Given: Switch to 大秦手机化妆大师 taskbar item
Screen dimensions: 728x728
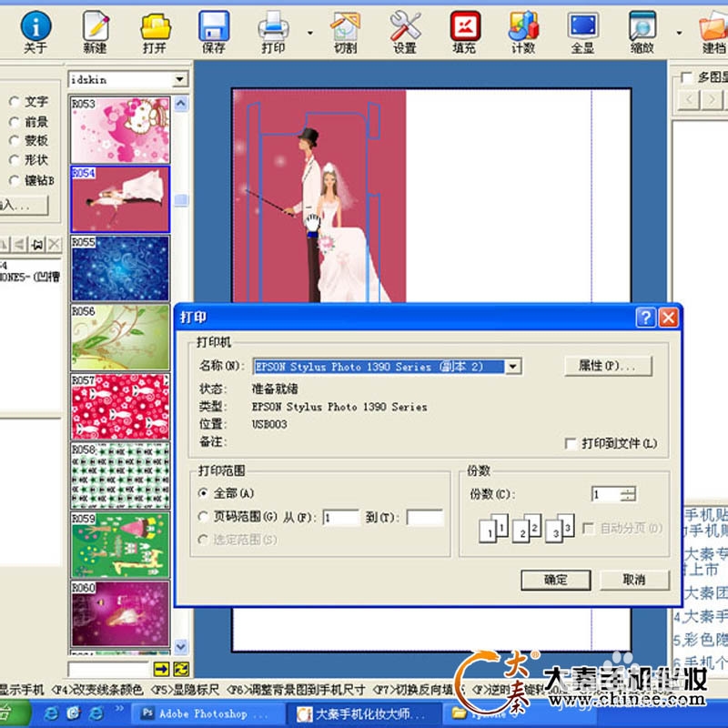Looking at the screenshot, I should pyautogui.click(x=363, y=714).
